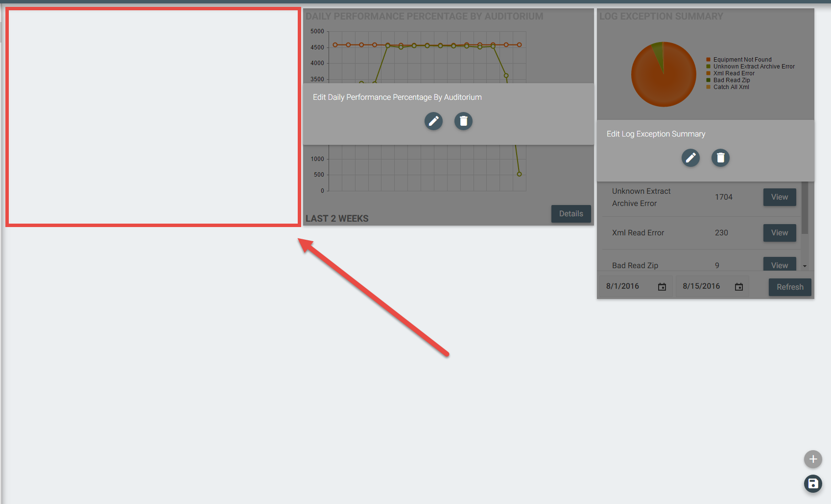The width and height of the screenshot is (831, 504).
Task: Open the calendar picker next to 8/15/2016
Action: coord(739,287)
